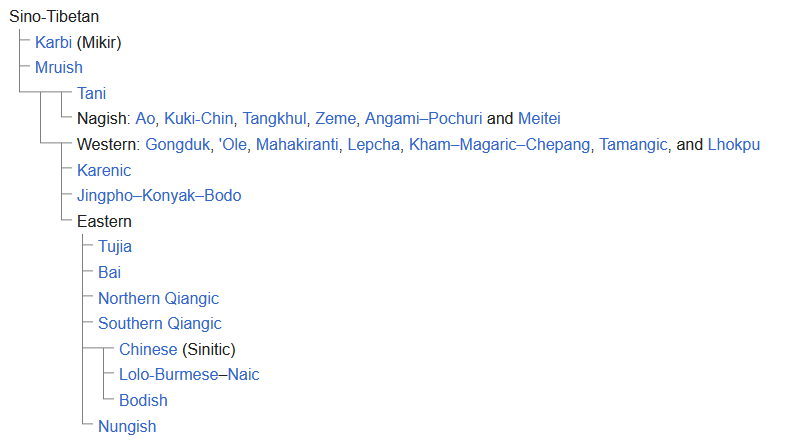Open the Tani branch link
This screenshot has width=797, height=446.
tap(91, 94)
